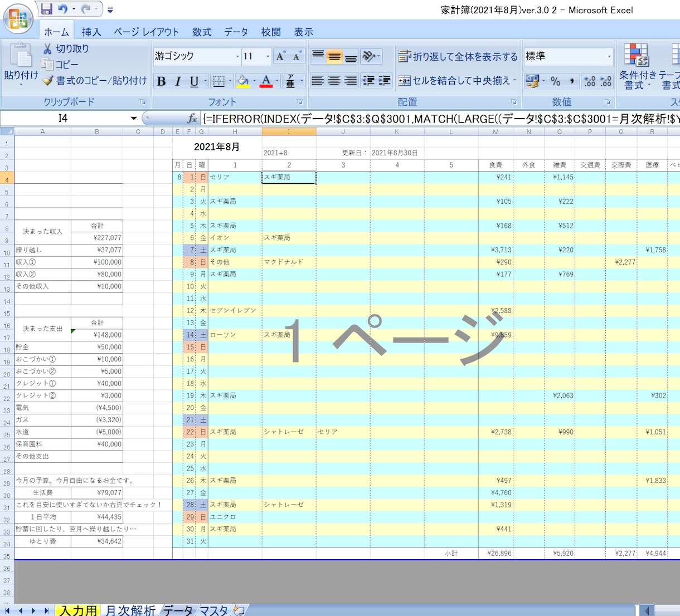Toggle underline formatting
The width and height of the screenshot is (680, 616).
point(194,81)
